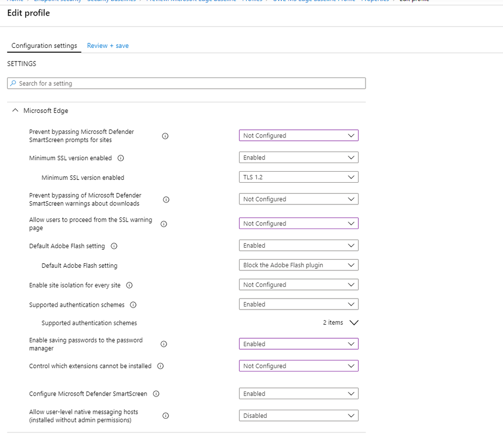Show info for Enable site isolation for every site
Image resolution: width=503 pixels, height=448 pixels.
point(129,285)
